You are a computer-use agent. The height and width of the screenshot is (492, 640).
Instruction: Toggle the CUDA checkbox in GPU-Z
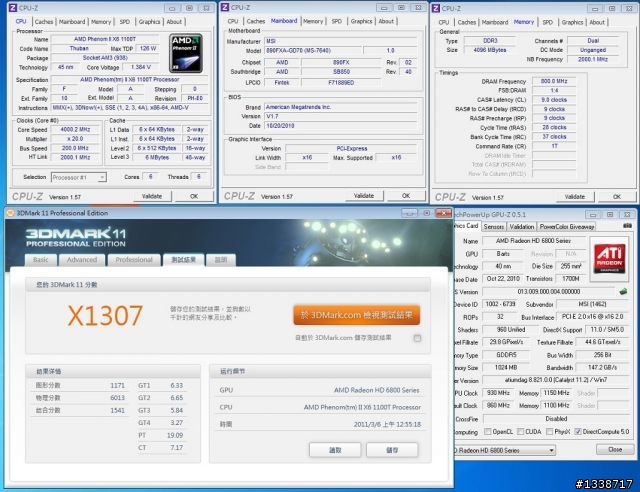pos(520,432)
